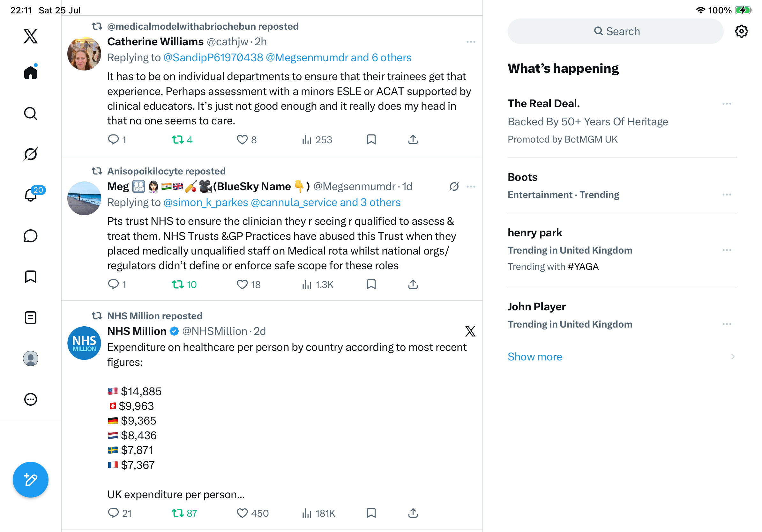Open the @SandipP61970438 mention link

click(x=213, y=58)
